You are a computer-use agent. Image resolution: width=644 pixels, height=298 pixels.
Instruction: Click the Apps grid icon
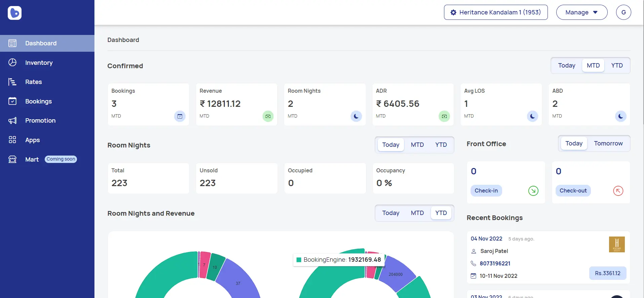click(12, 140)
